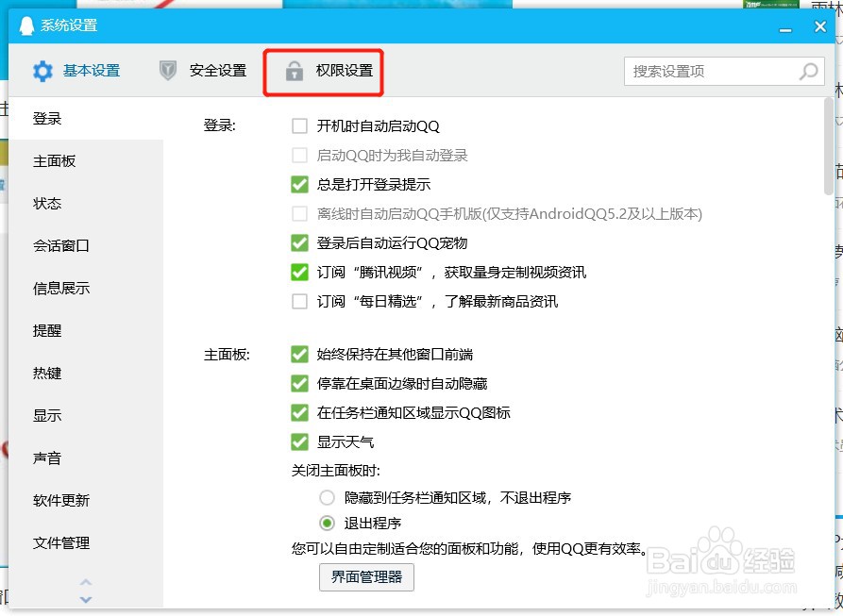Uncheck 始终保持在其他窗口前端
The image size is (843, 616).
299,354
